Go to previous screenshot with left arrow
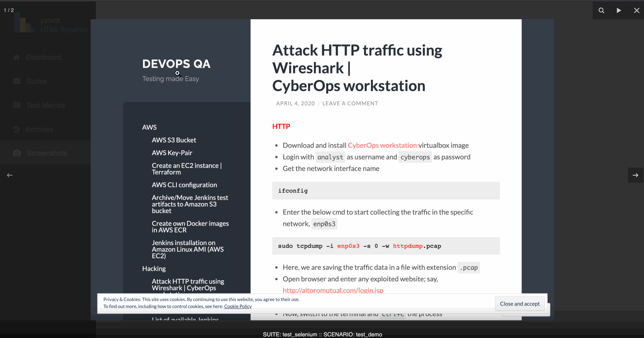The height and width of the screenshot is (338, 644). pyautogui.click(x=10, y=175)
